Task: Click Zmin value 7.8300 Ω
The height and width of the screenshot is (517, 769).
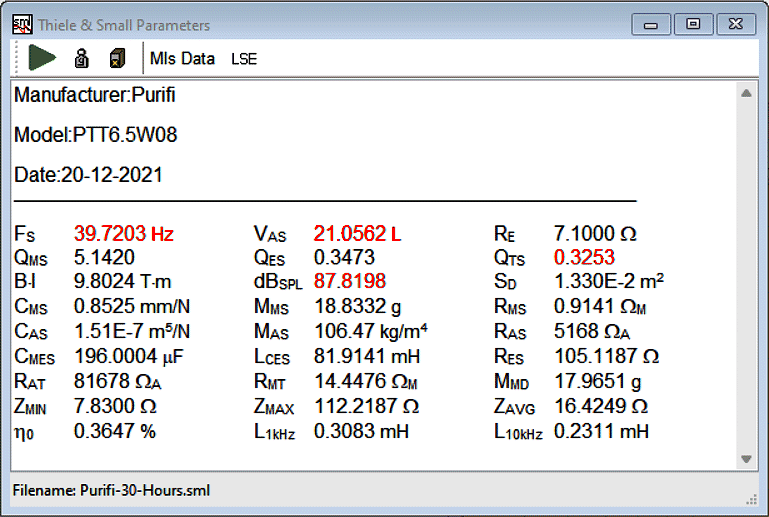Action: (x=115, y=407)
